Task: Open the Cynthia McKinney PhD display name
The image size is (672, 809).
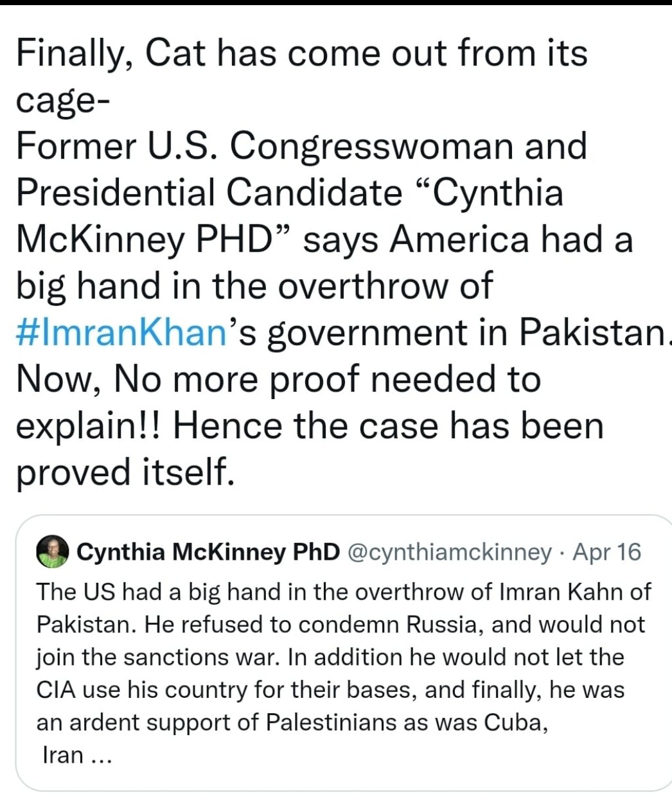Action: point(208,552)
